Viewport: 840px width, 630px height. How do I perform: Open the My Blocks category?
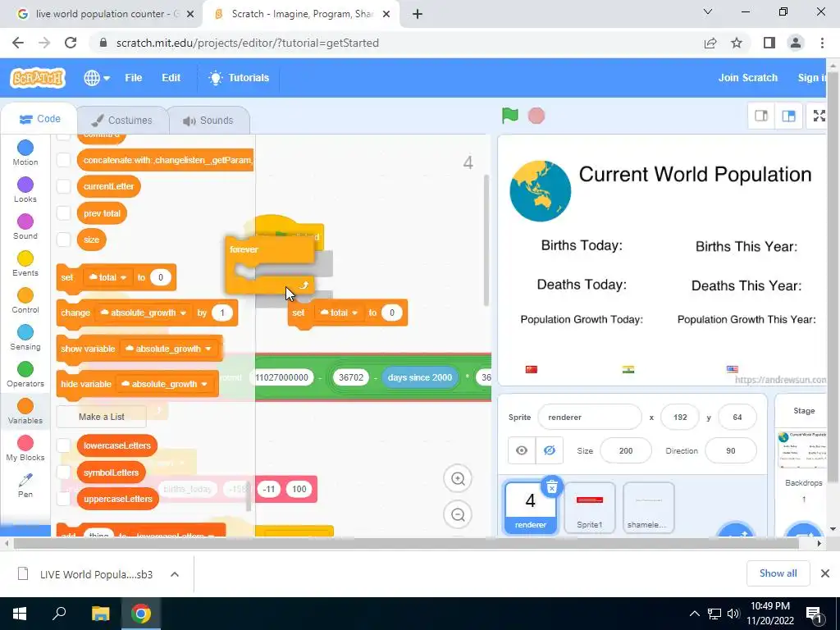(x=25, y=449)
